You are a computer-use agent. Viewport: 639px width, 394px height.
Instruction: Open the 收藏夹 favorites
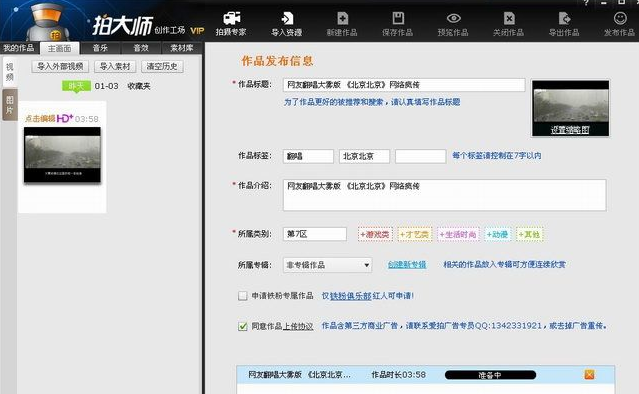coord(139,86)
